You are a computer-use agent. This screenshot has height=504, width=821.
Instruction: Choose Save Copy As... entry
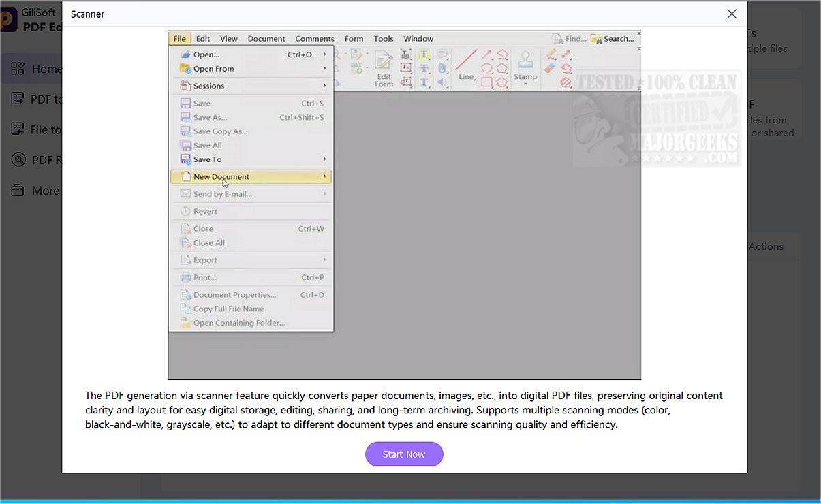tap(251, 131)
